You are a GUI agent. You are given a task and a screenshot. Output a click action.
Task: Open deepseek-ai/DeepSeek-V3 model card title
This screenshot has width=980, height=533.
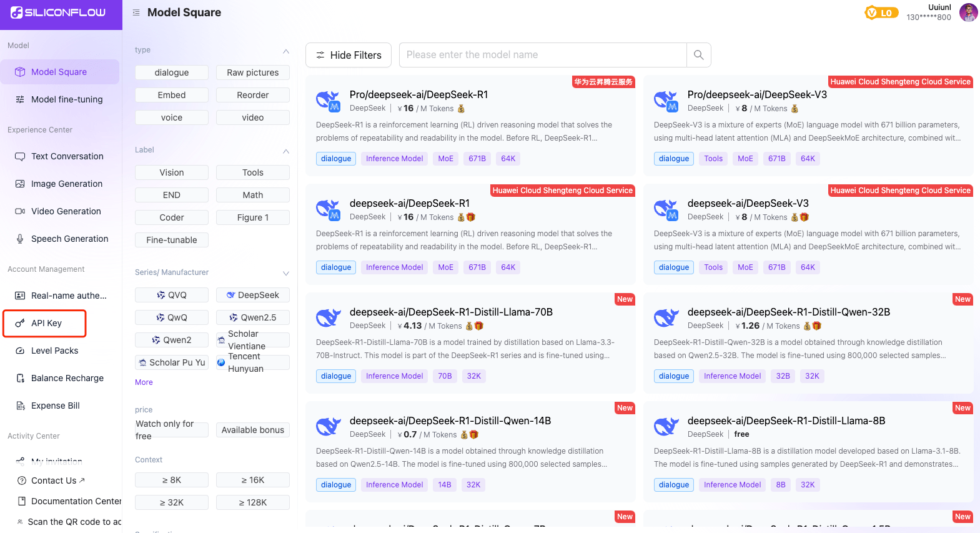tap(748, 203)
